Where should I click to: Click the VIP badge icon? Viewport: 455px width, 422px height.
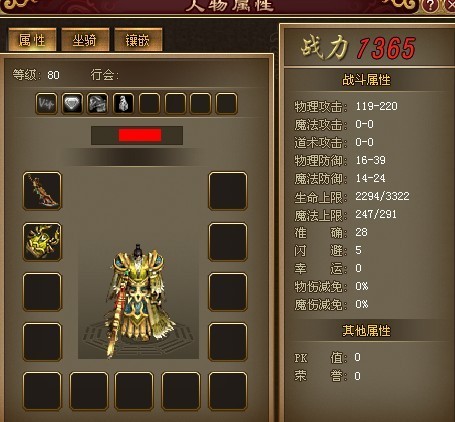[x=46, y=104]
